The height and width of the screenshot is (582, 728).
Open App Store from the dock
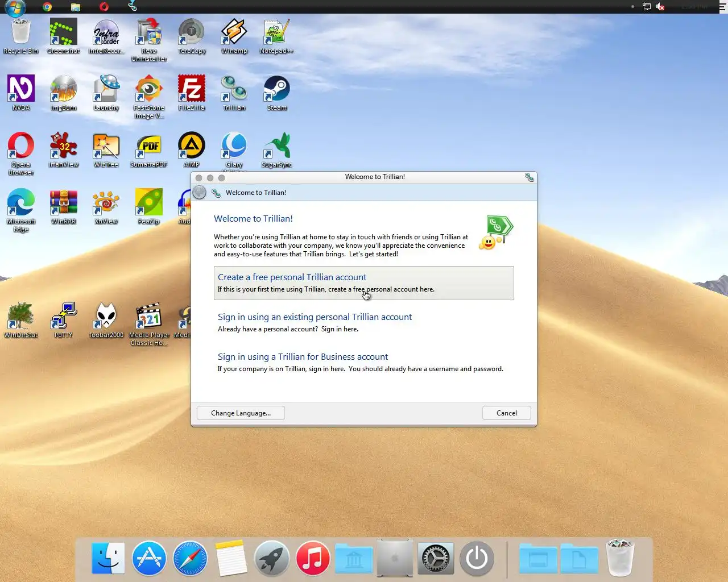click(x=149, y=558)
